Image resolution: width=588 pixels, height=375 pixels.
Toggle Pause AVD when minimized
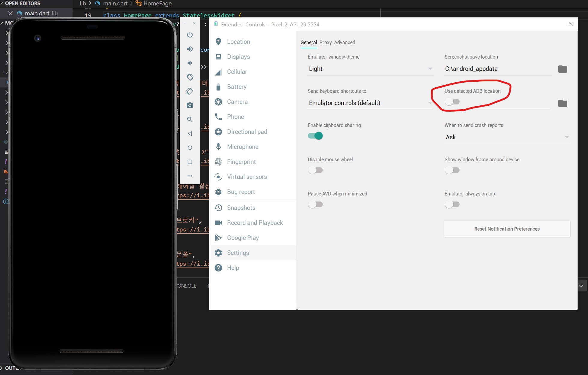315,204
